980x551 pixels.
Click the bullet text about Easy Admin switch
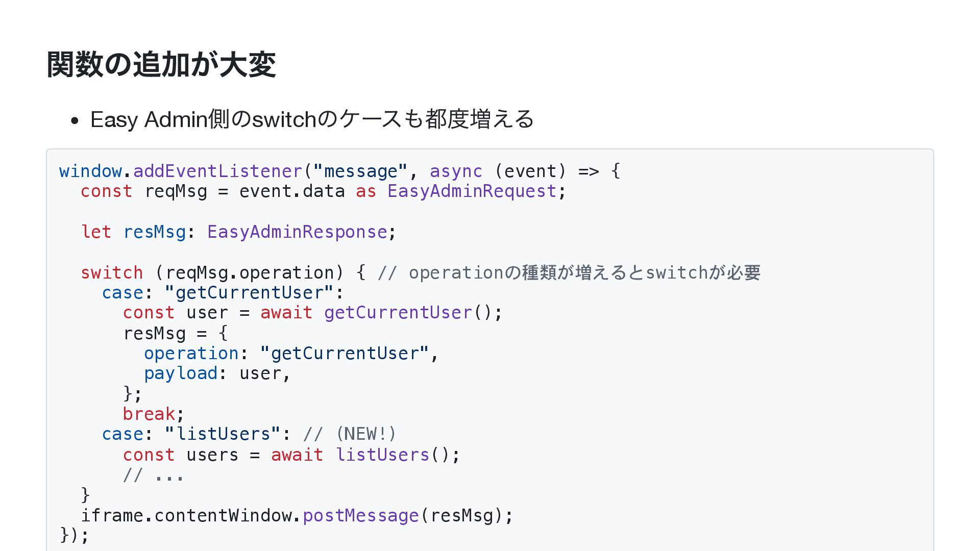312,119
